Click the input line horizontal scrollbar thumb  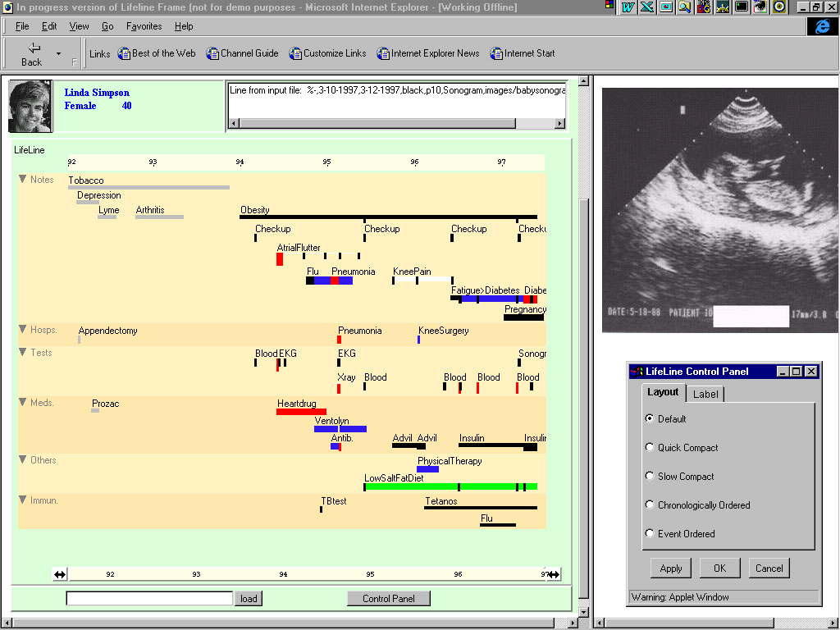tap(377, 123)
